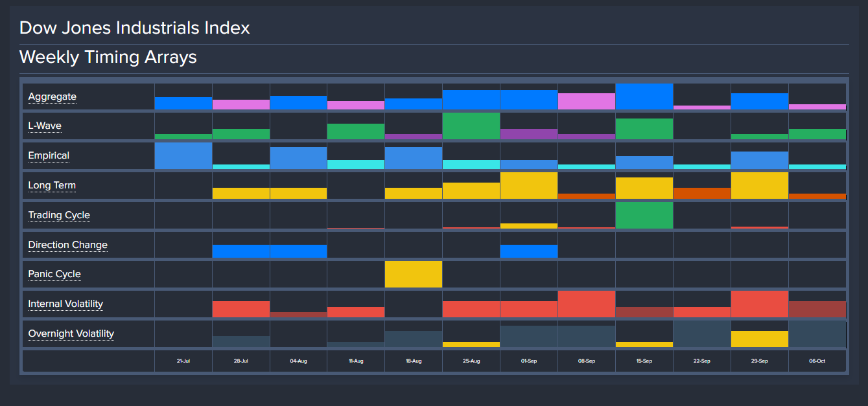
Task: Select the Empirical row label
Action: (49, 155)
